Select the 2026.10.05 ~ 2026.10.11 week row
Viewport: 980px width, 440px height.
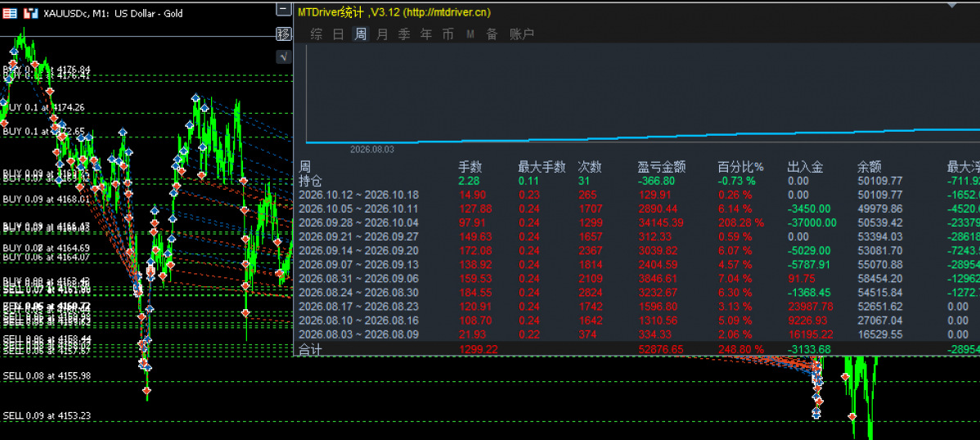[x=636, y=209]
